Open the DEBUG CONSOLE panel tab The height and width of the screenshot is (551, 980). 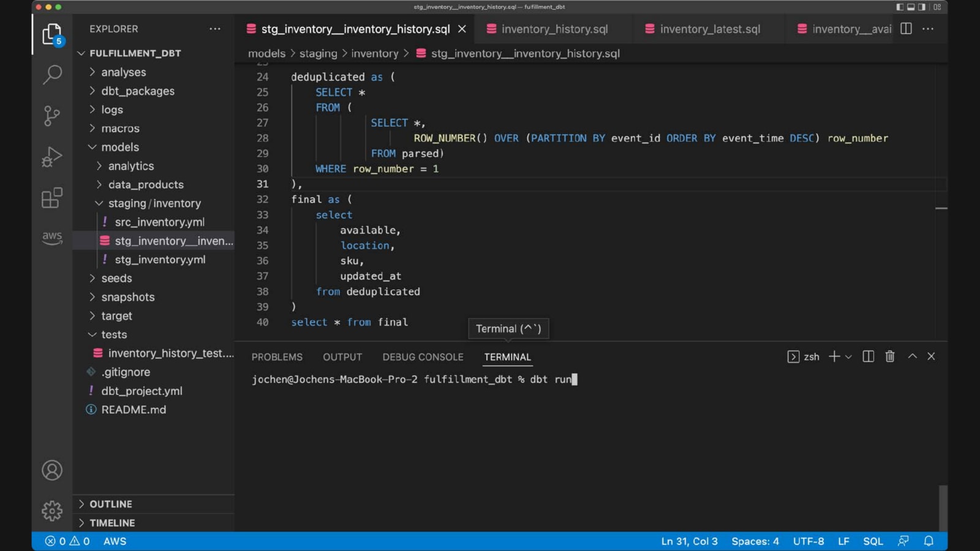tap(423, 357)
